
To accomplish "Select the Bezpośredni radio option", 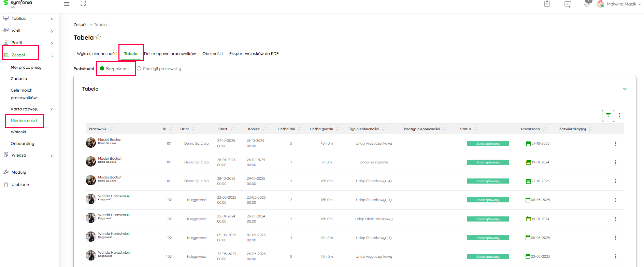I will (x=102, y=69).
